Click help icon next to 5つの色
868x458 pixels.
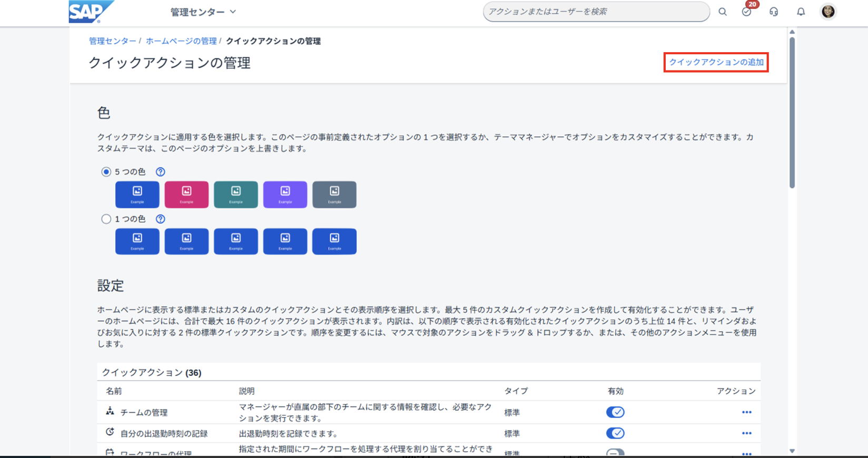pos(161,172)
